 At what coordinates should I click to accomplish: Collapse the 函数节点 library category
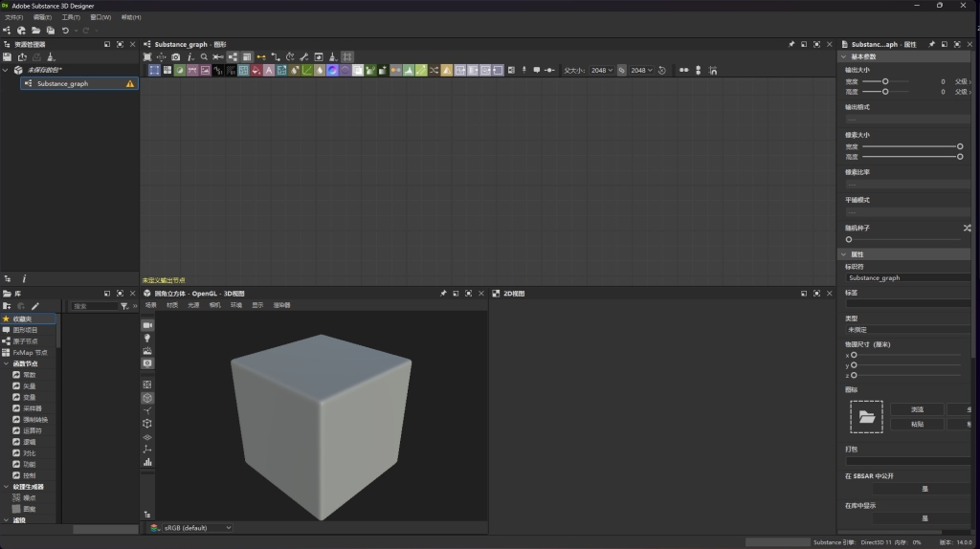pyautogui.click(x=7, y=363)
